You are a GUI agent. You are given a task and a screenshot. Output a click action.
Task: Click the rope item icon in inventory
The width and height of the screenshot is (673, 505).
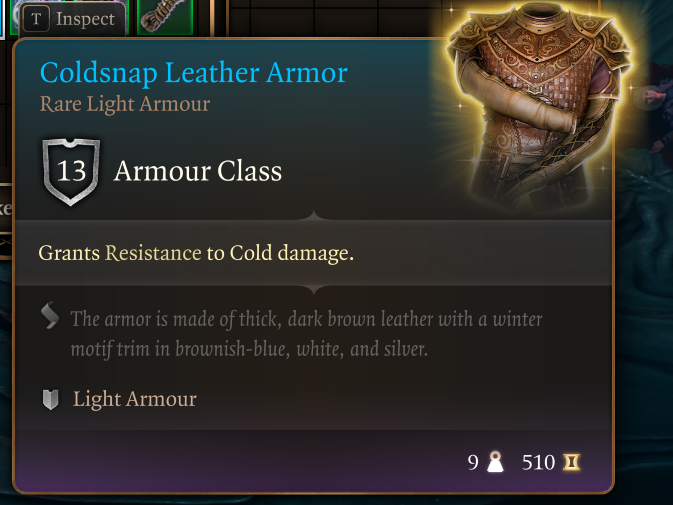tap(165, 16)
